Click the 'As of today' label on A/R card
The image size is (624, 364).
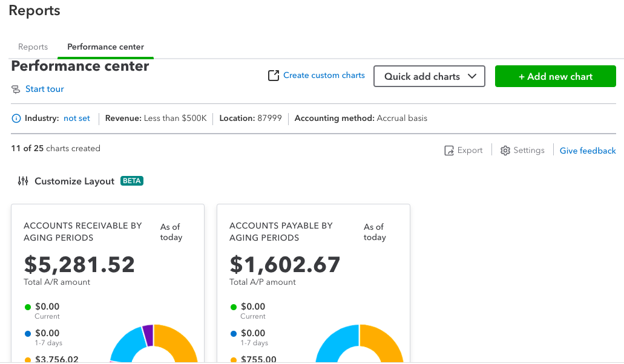[171, 232]
